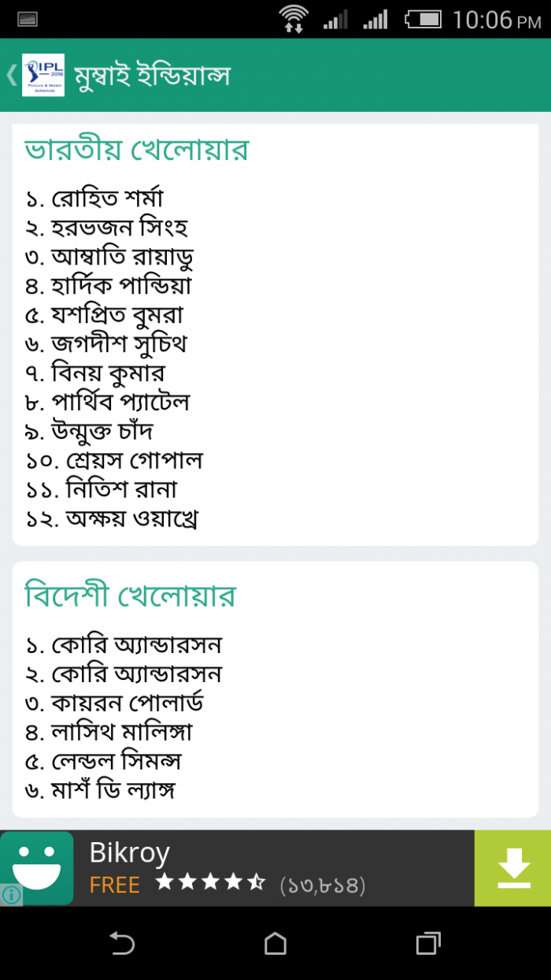
Task: Tap the ভারতীয় খেলোয়ার section heading
Action: click(137, 150)
